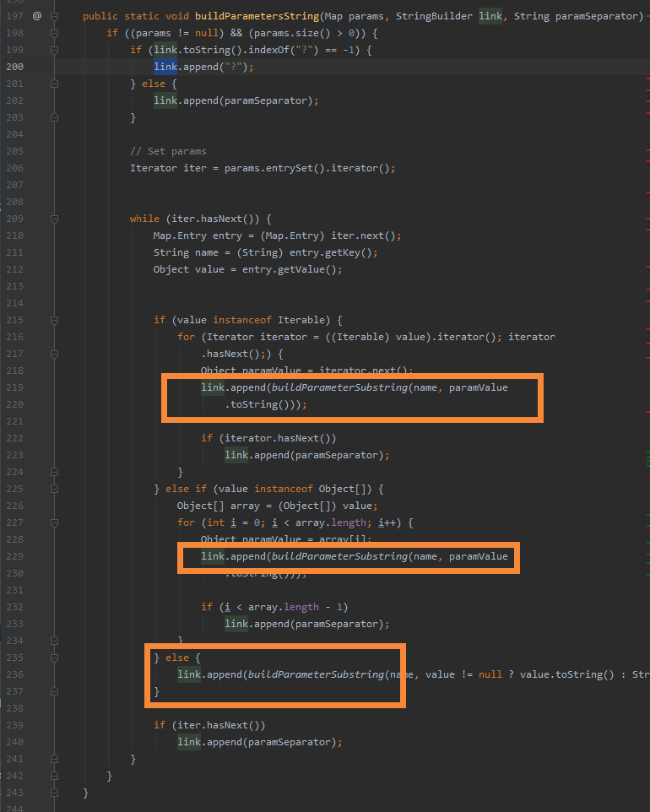Click the method name buildParametersString
The height and width of the screenshot is (812, 650).
(x=257, y=16)
